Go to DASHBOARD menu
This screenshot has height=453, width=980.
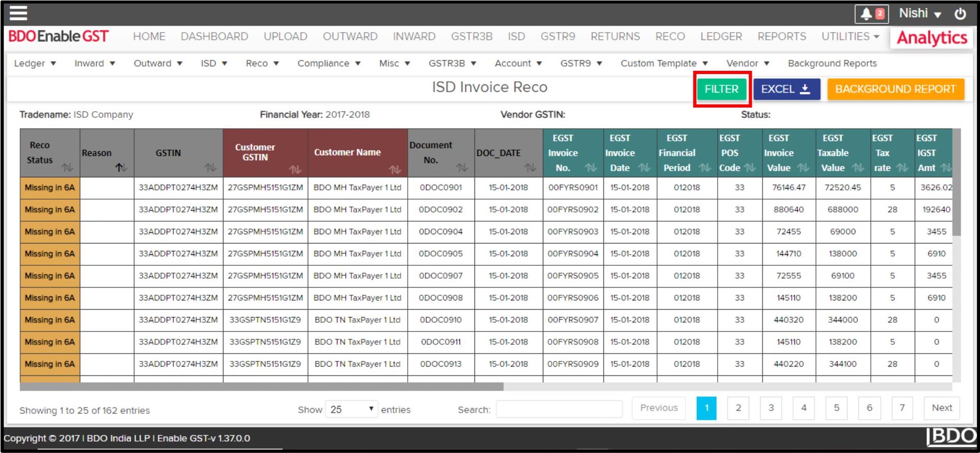point(214,36)
